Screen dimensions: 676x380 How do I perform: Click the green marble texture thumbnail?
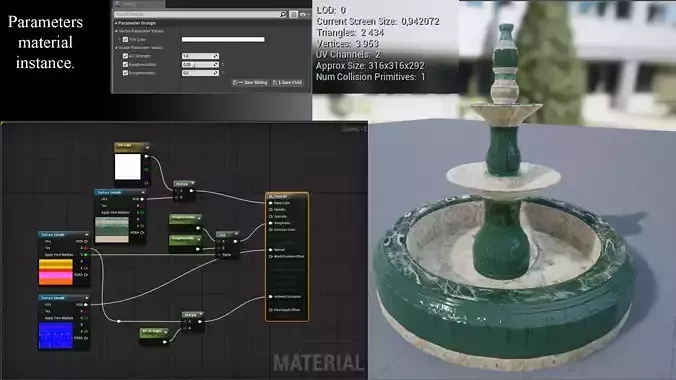click(x=112, y=229)
